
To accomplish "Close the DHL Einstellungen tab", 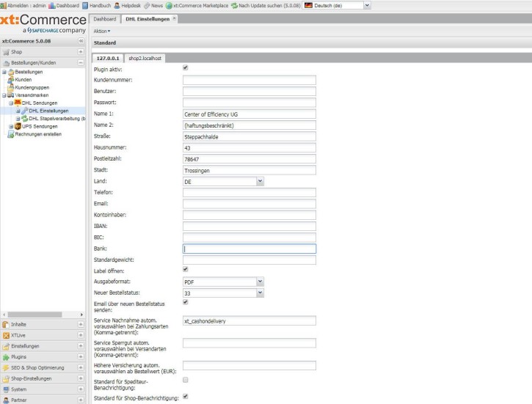I will click(174, 18).
